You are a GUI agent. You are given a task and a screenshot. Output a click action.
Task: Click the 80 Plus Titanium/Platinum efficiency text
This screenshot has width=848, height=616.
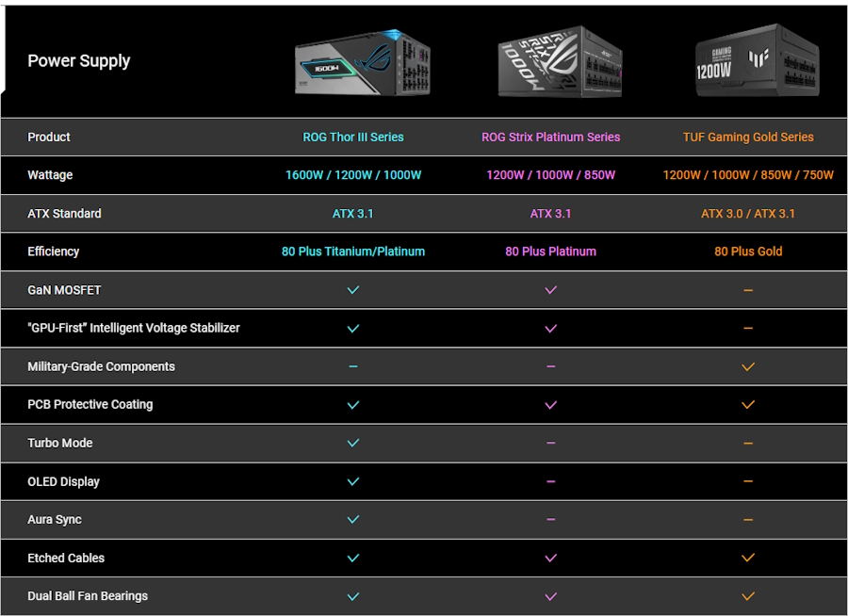[x=353, y=251]
